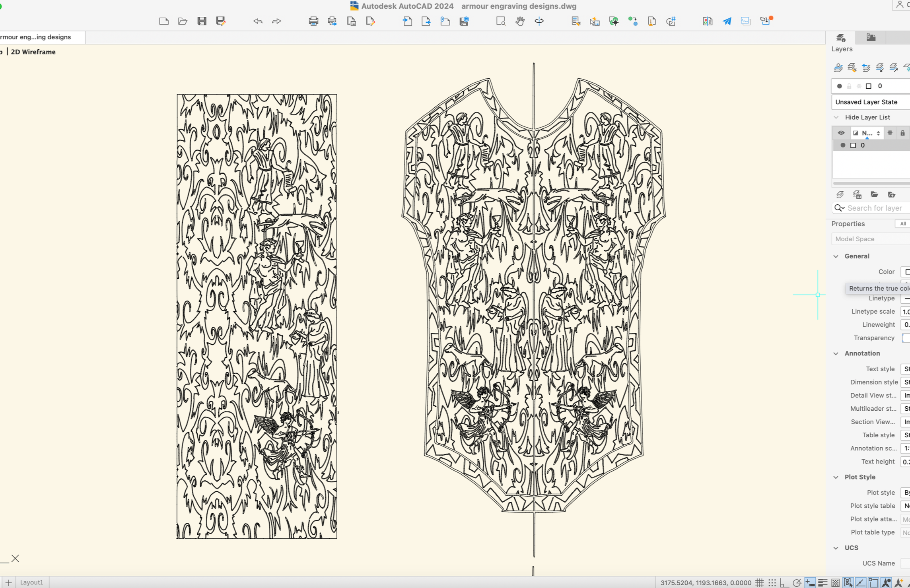This screenshot has width=910, height=588.
Task: Open the Unsaved Layer State dropdown
Action: click(x=871, y=102)
